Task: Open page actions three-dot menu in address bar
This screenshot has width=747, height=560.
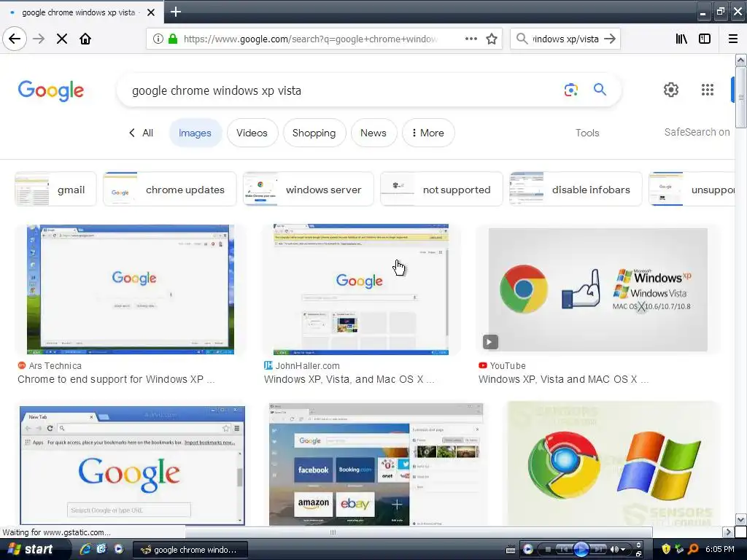Action: click(471, 39)
